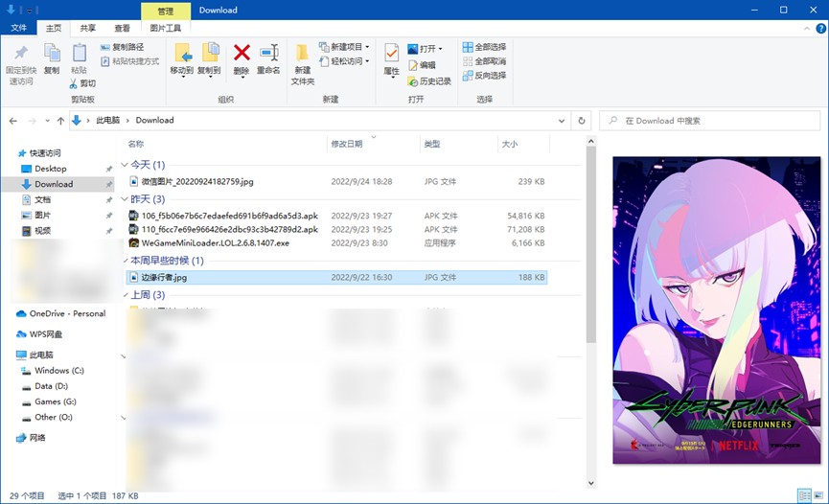Click the 剪切 (Cut) scissors icon
829x504 pixels.
(x=74, y=83)
